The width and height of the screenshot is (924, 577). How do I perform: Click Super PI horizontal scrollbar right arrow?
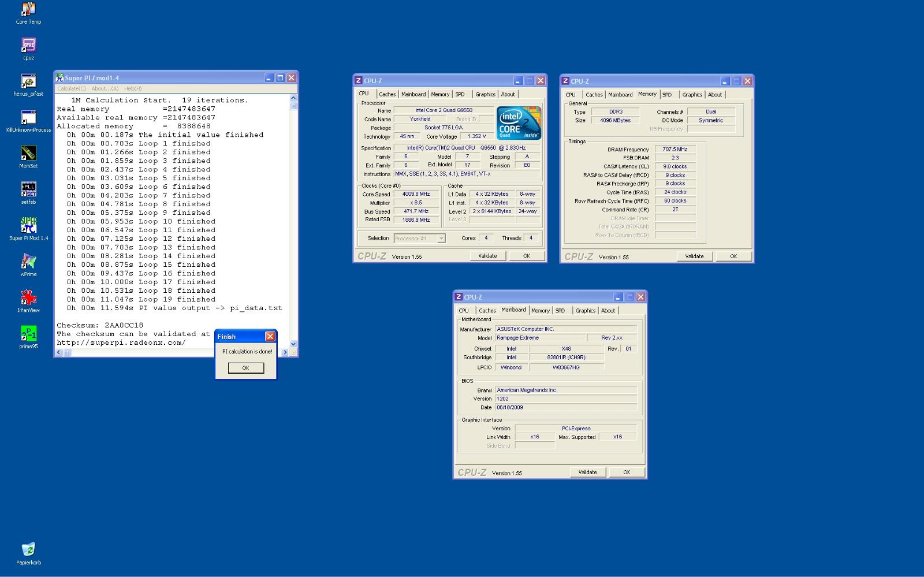(285, 352)
